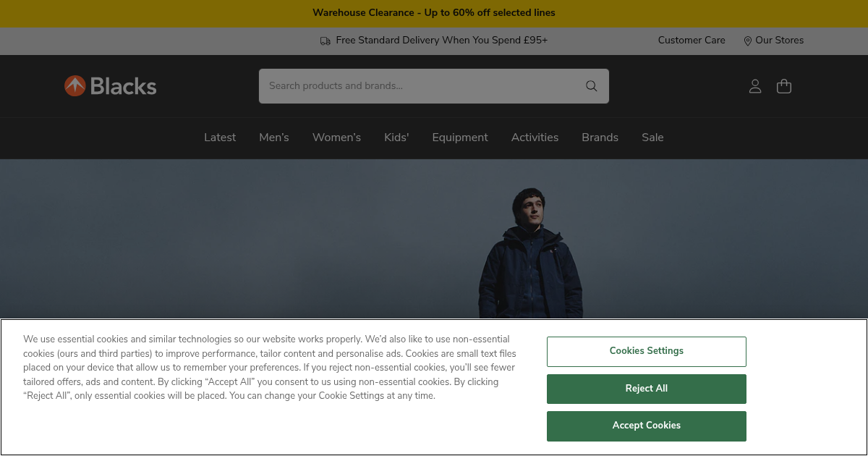This screenshot has height=456, width=868.
Task: Open the Activities menu
Action: [x=535, y=138]
